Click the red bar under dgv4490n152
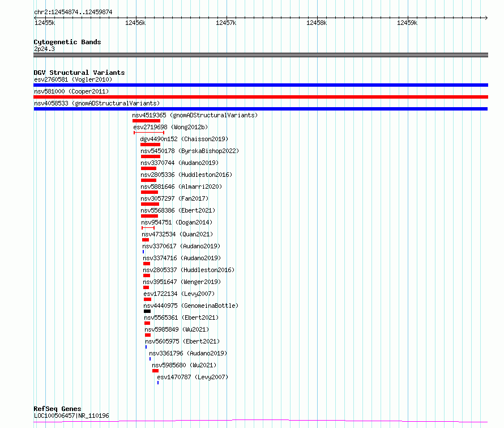Viewport: 504px width, 428px height. point(151,145)
